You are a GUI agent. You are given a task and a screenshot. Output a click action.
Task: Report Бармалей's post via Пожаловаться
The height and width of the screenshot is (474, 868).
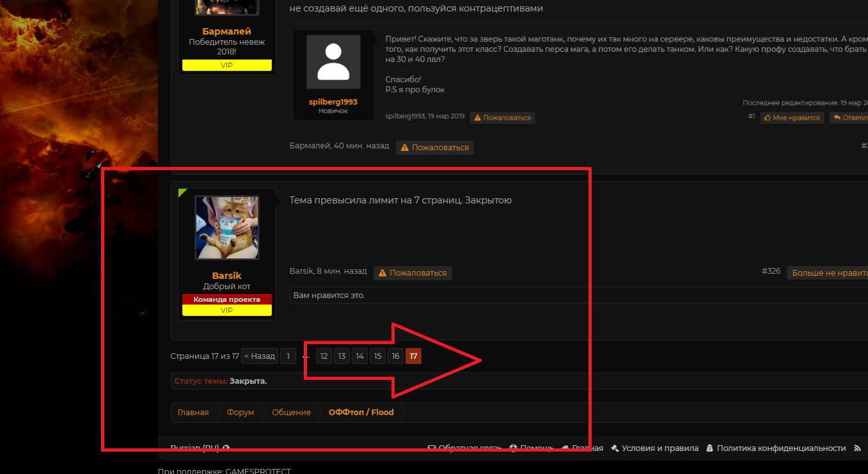[x=435, y=147]
